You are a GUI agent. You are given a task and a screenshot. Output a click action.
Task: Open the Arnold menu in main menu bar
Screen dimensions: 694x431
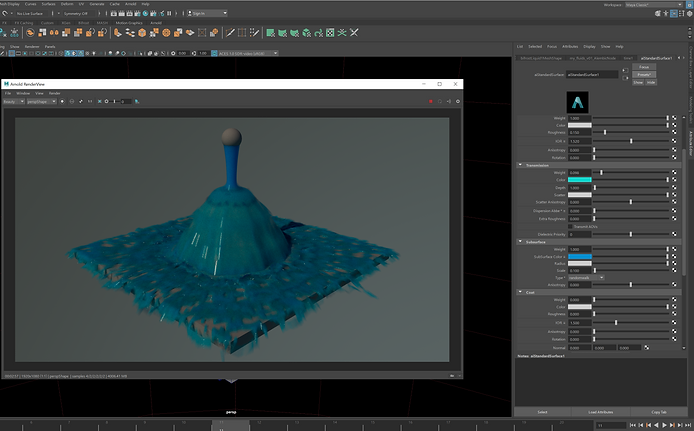point(131,4)
